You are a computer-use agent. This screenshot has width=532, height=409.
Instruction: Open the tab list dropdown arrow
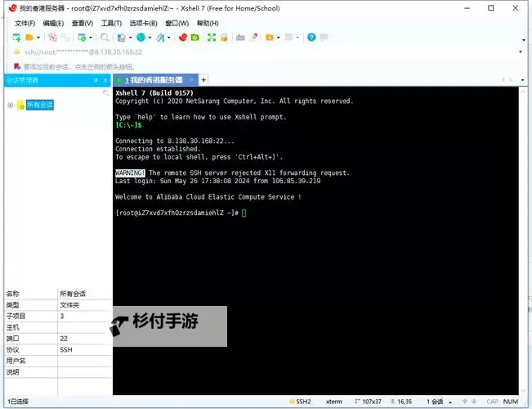(x=522, y=80)
